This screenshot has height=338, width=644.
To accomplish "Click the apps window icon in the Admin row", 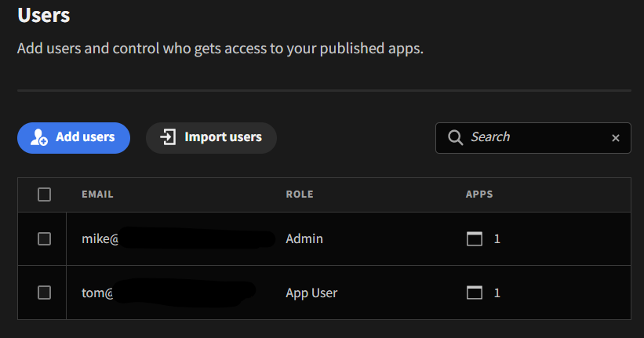I will 475,238.
